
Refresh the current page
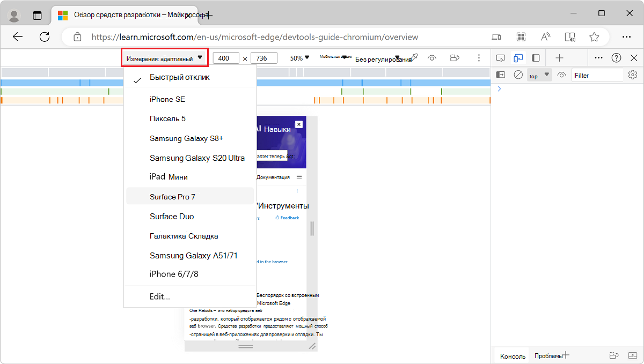(45, 37)
